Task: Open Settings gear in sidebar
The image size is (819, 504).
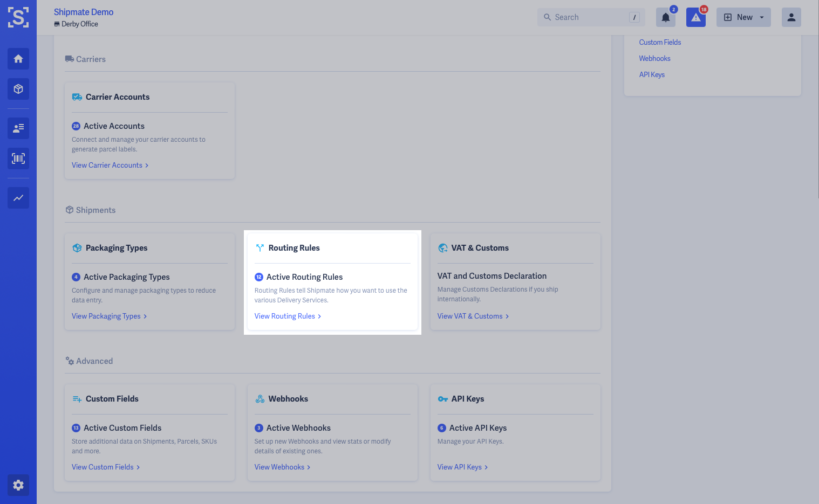Action: coord(18,485)
